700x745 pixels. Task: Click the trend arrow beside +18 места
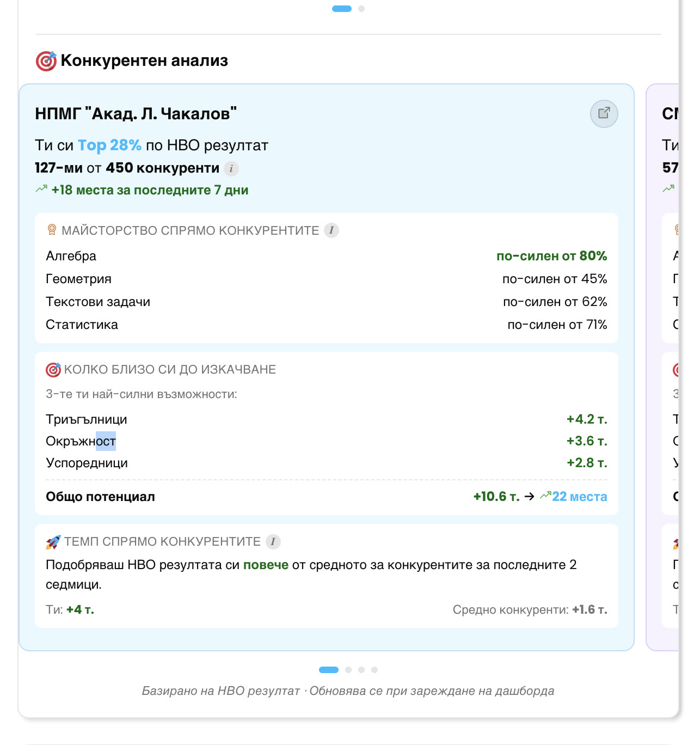pyautogui.click(x=41, y=190)
